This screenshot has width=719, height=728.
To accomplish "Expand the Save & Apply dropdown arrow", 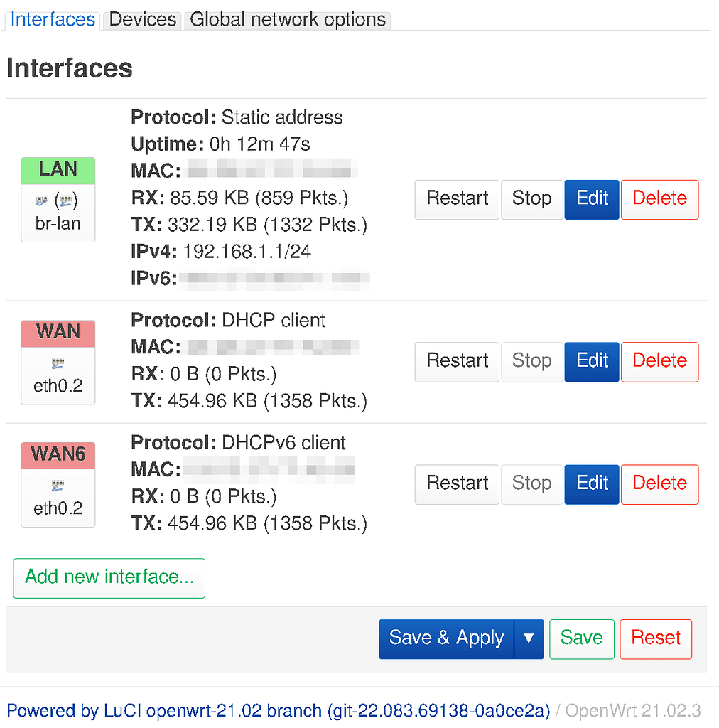I will point(529,638).
